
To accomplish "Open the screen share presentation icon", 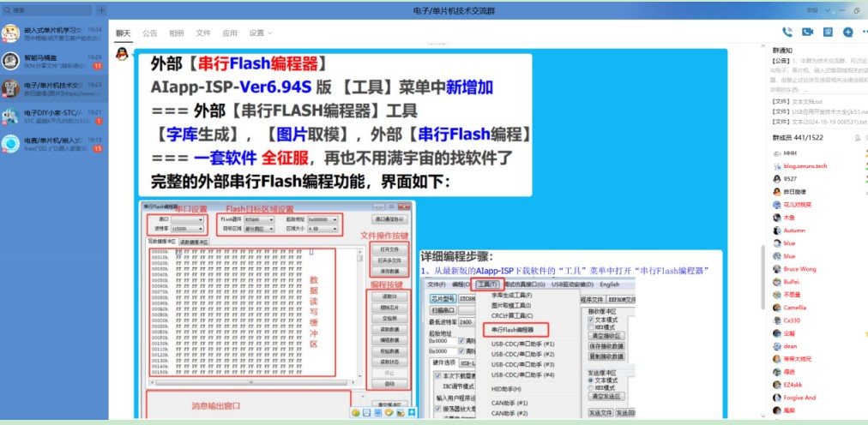I will [x=829, y=32].
